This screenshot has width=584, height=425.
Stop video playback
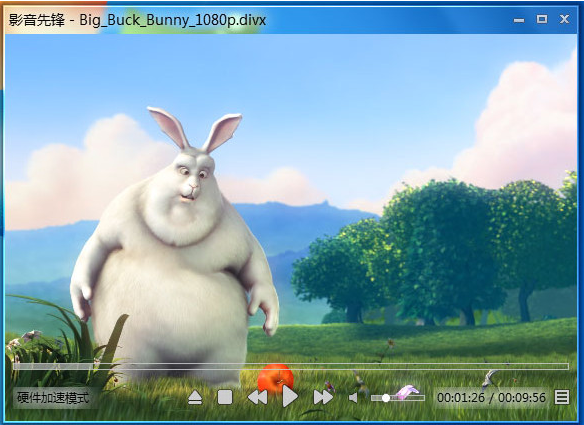pyautogui.click(x=225, y=397)
